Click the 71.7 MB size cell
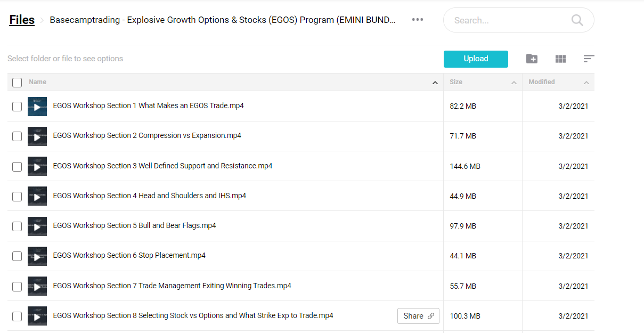This screenshot has height=333, width=644. coord(463,136)
